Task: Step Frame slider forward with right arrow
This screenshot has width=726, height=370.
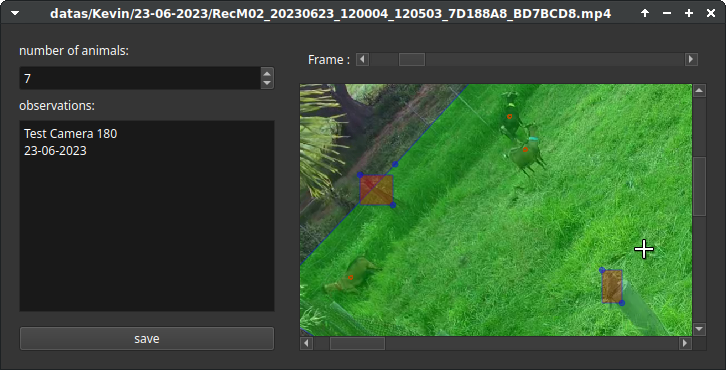Action: pyautogui.click(x=691, y=59)
